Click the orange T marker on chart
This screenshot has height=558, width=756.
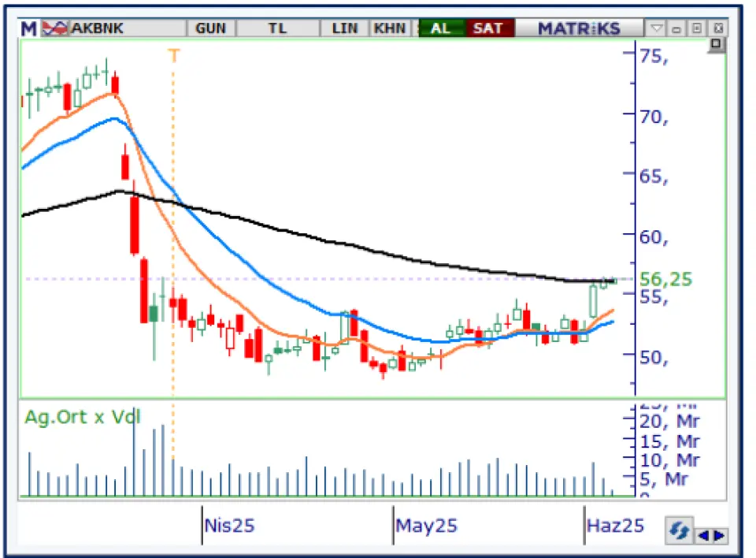173,55
